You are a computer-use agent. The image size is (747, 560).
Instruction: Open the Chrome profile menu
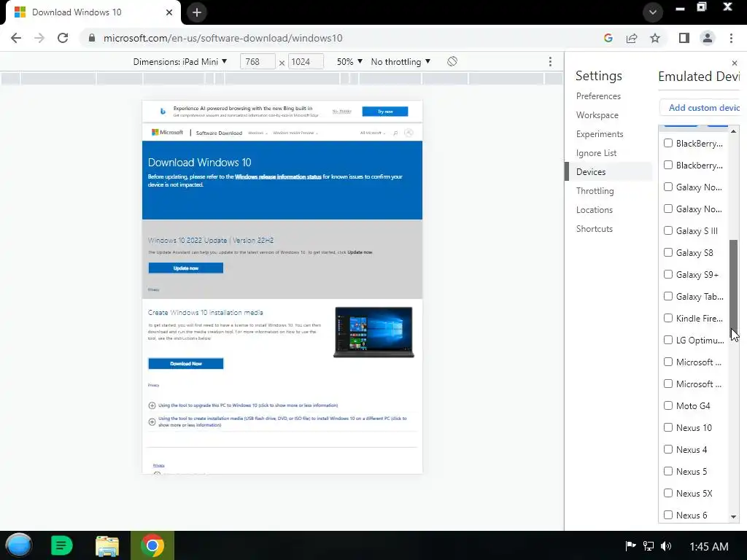708,38
